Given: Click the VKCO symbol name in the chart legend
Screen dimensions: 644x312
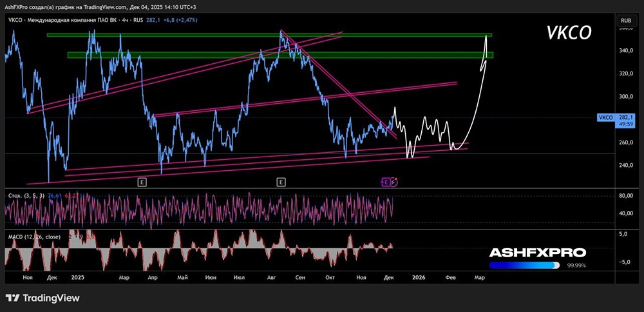Looking at the screenshot, I should [15, 21].
